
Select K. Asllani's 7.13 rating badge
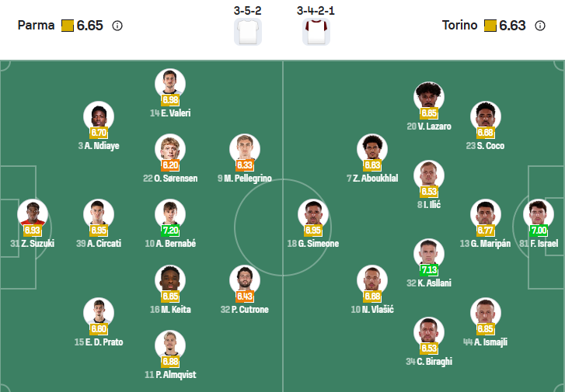click(x=429, y=270)
